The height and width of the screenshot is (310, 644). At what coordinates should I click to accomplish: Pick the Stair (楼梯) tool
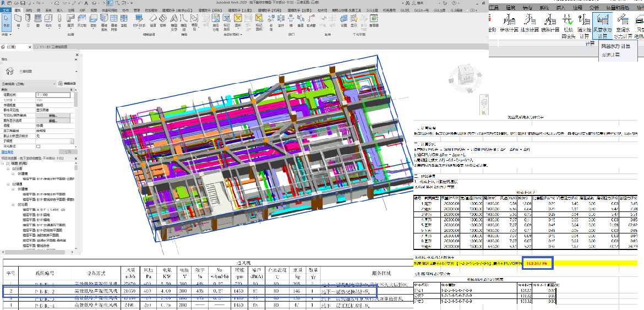coord(163,20)
